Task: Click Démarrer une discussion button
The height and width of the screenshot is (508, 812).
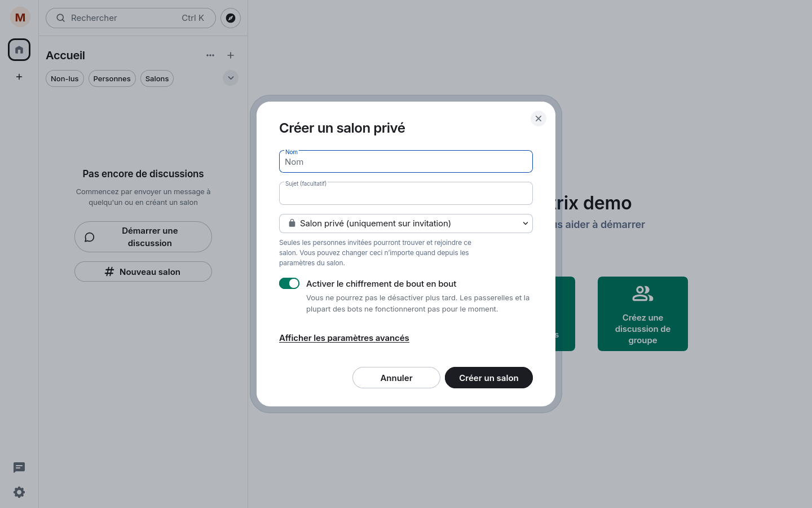Action: 143,237
